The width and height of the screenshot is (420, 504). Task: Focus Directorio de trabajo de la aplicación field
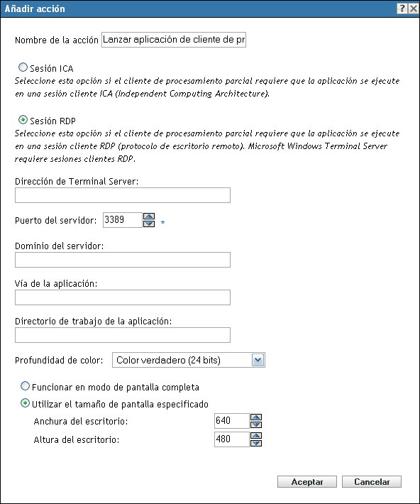point(123,335)
